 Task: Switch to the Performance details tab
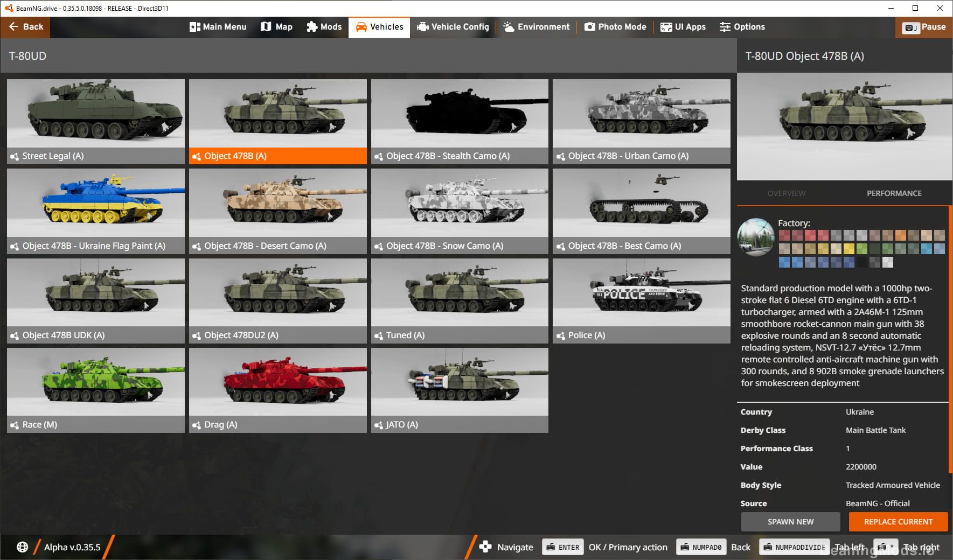tap(894, 193)
